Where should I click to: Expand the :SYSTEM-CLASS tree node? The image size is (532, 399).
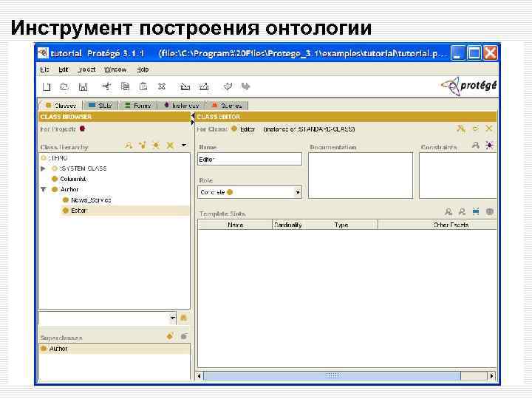(x=43, y=168)
